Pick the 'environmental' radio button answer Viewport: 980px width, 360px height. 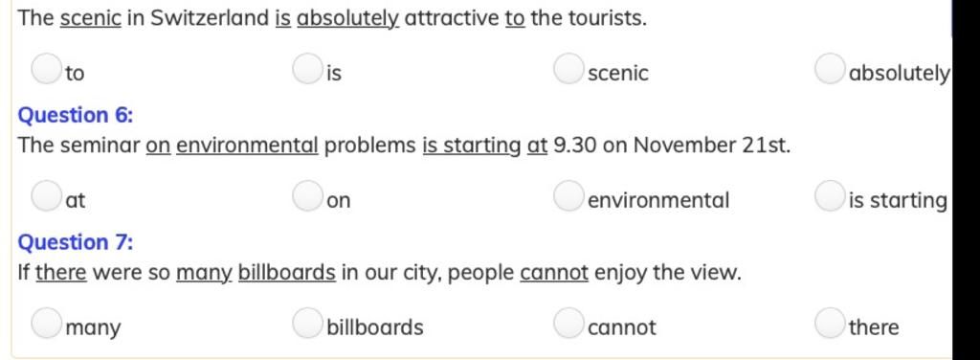click(x=568, y=196)
